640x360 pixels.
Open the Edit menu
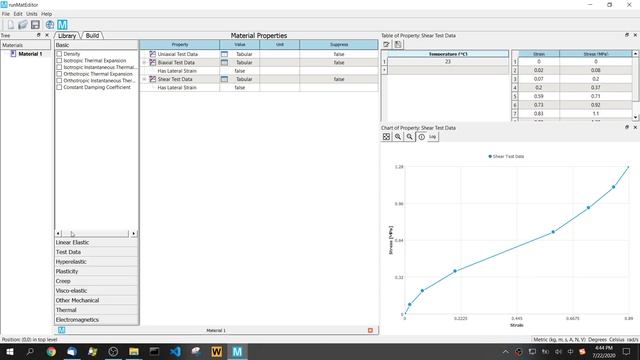click(18, 14)
